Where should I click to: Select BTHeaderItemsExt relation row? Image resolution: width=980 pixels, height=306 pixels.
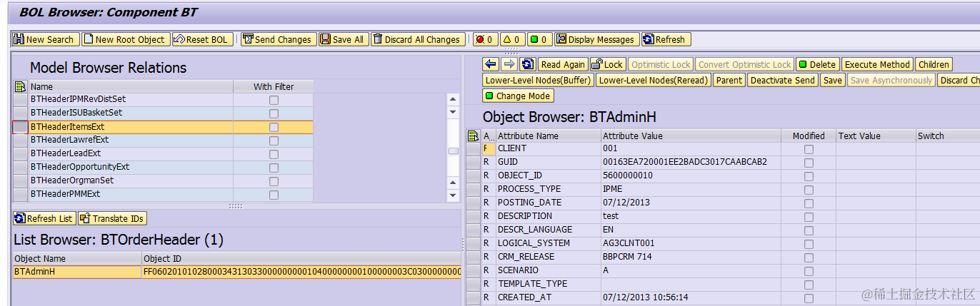[163, 127]
